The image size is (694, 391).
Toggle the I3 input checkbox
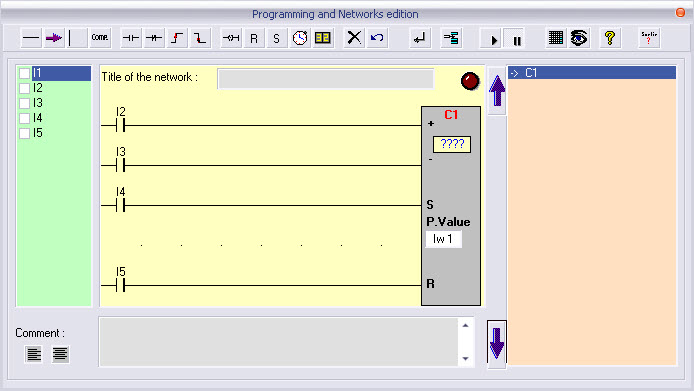[25, 103]
